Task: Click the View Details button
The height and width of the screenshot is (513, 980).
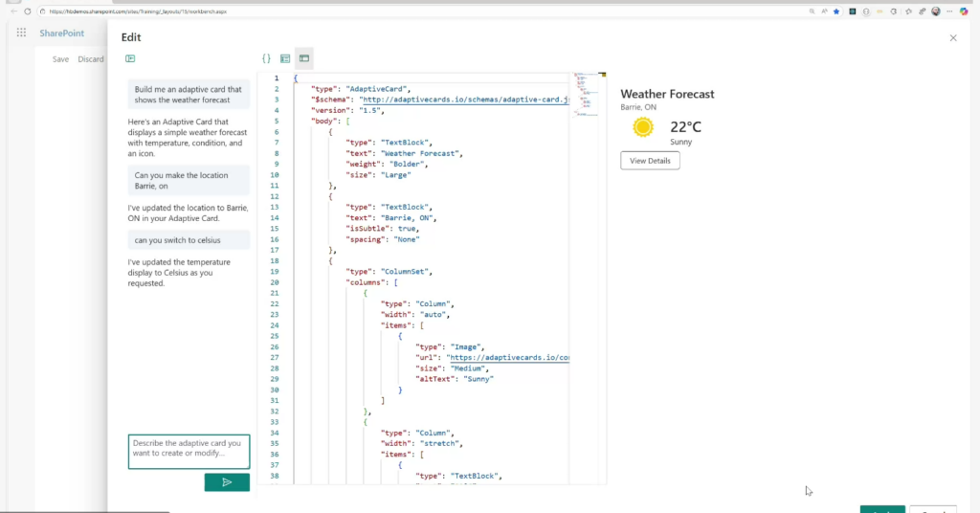Action: click(x=650, y=161)
